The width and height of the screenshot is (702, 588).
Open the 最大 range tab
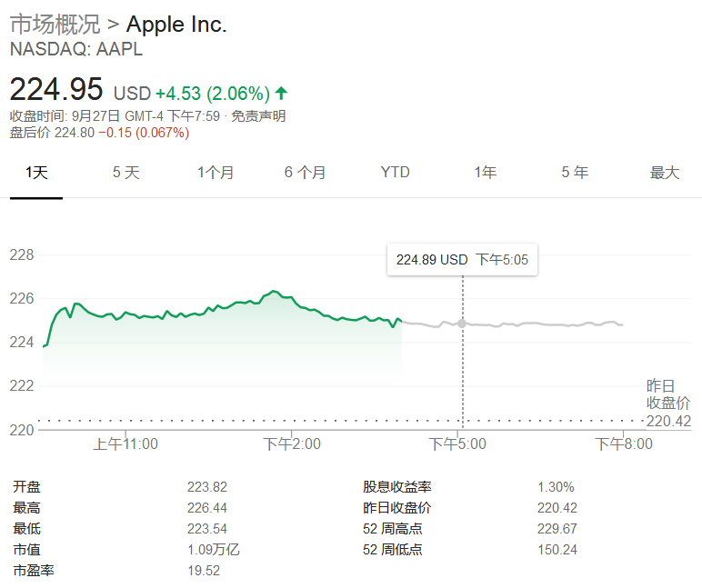(x=665, y=173)
